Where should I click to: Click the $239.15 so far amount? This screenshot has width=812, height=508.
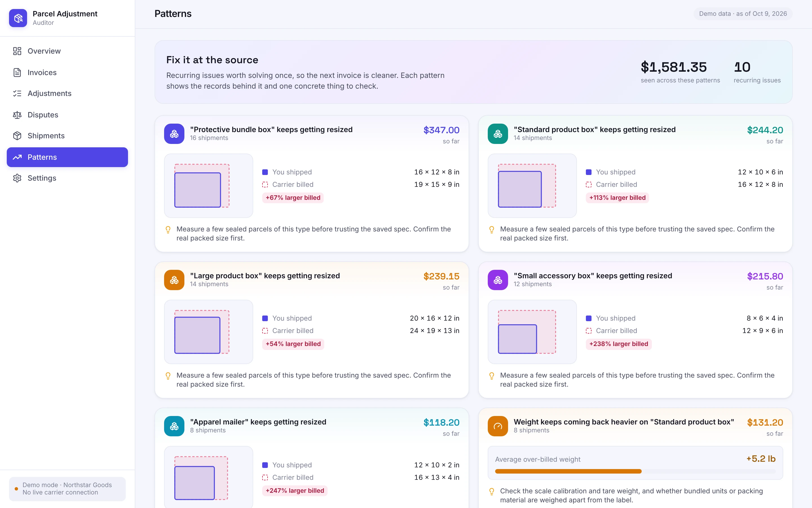click(441, 276)
